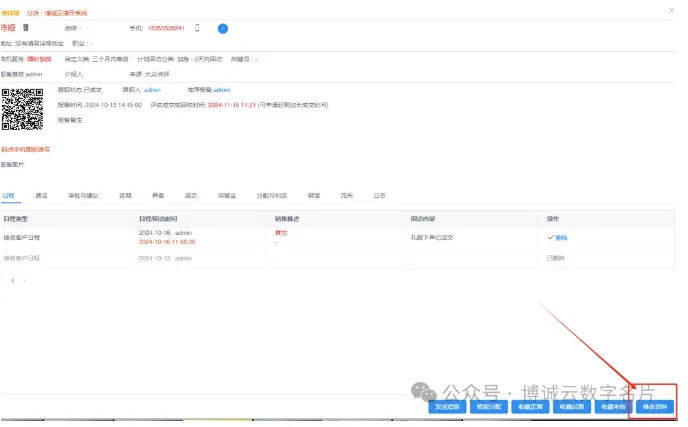The image size is (688, 427).
Task: Close the detail dialog with the X icon
Action: [x=670, y=8]
